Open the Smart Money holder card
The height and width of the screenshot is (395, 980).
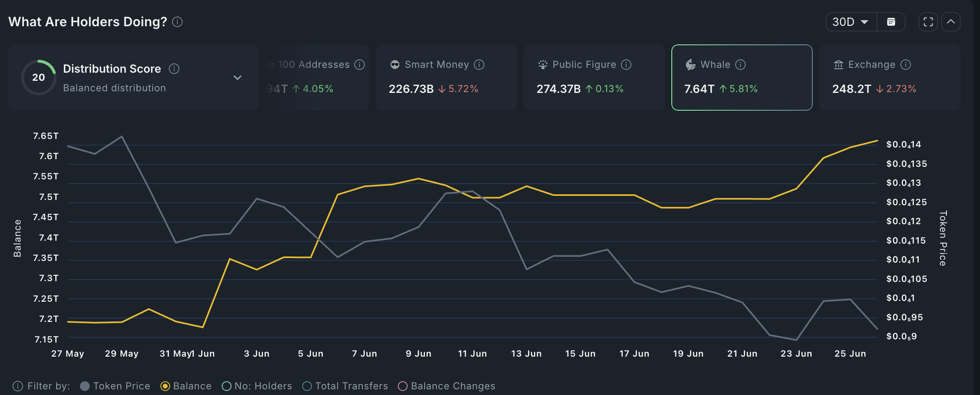[x=446, y=78]
